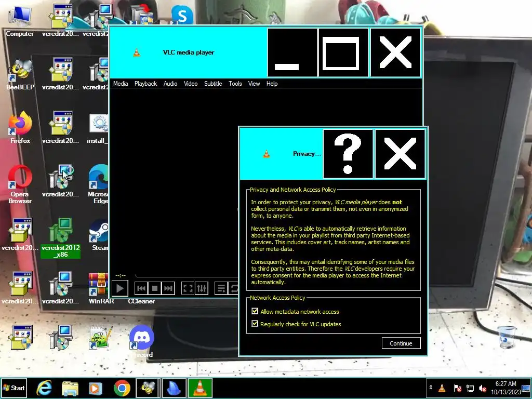Click the cone icon in Privacy dialog title
This screenshot has width=532, height=399.
point(267,154)
